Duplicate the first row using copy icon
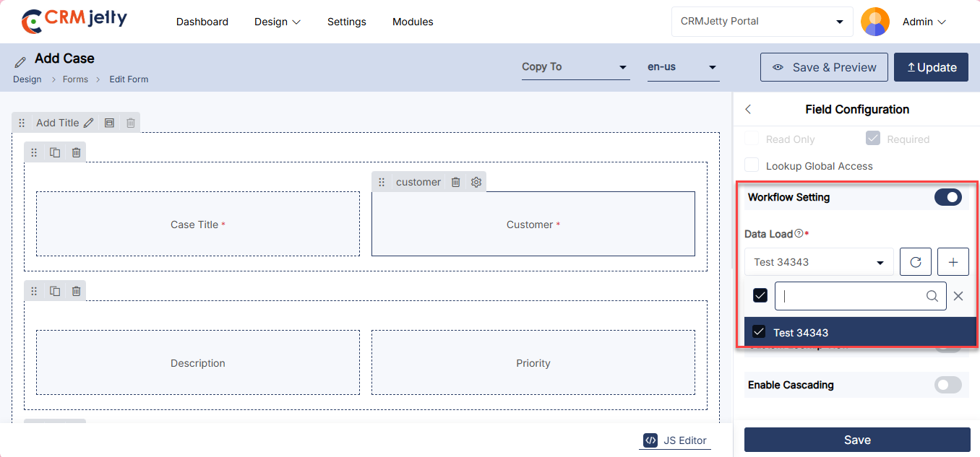 click(55, 152)
